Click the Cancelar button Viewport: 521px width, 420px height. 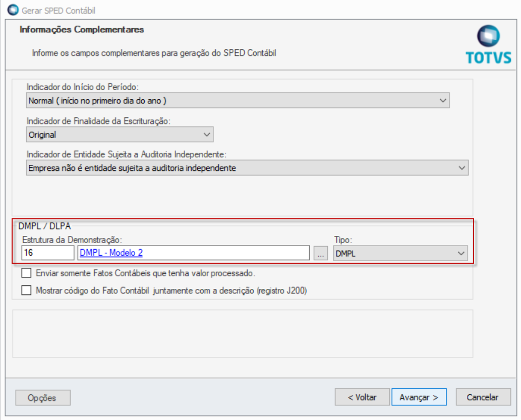tap(483, 397)
